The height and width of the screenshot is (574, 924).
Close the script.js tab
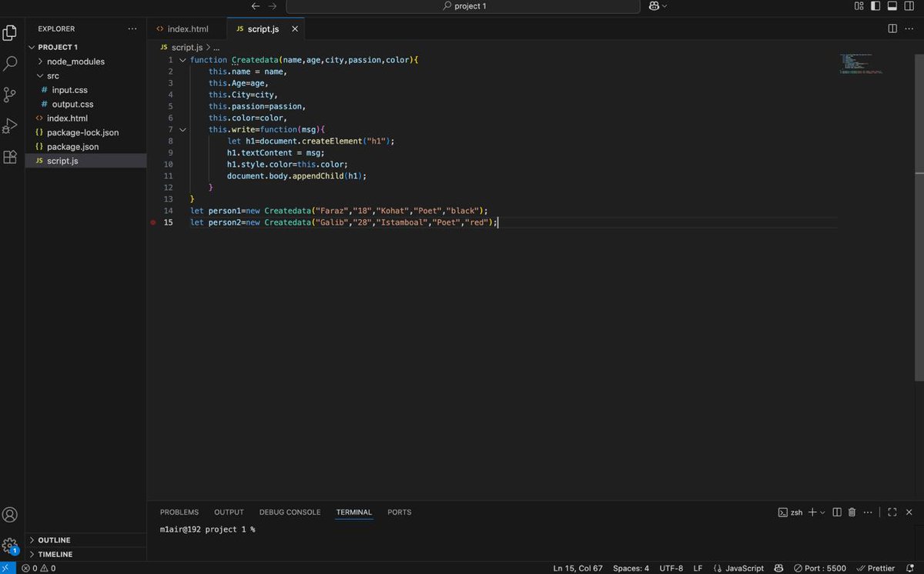(295, 28)
